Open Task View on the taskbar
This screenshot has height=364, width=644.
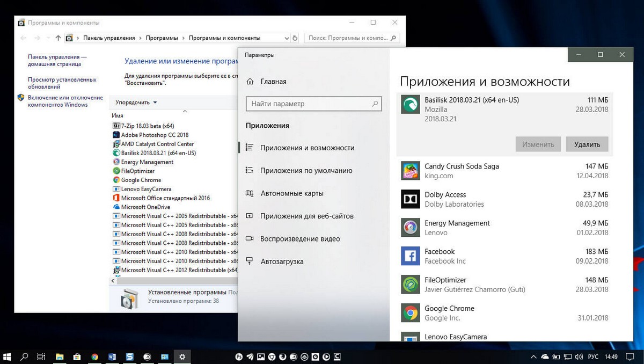pyautogui.click(x=41, y=356)
